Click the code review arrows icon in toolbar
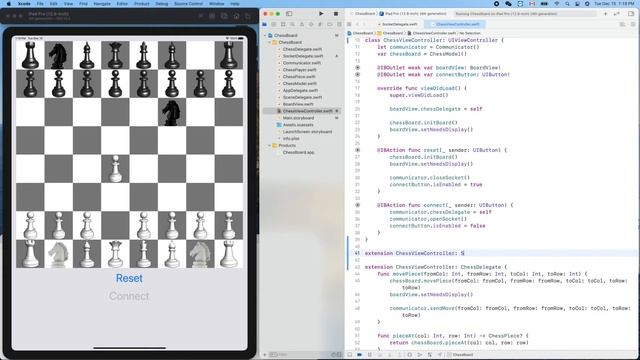Viewport: 640px width, 360px height. point(616,13)
